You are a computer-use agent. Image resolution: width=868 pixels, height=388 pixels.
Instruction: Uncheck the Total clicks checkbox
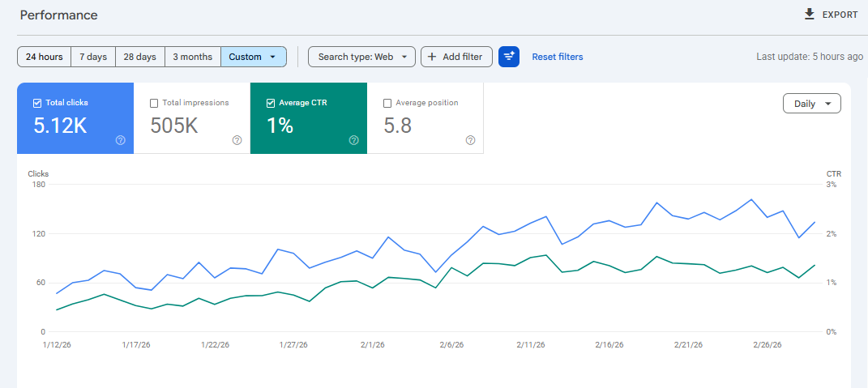37,103
